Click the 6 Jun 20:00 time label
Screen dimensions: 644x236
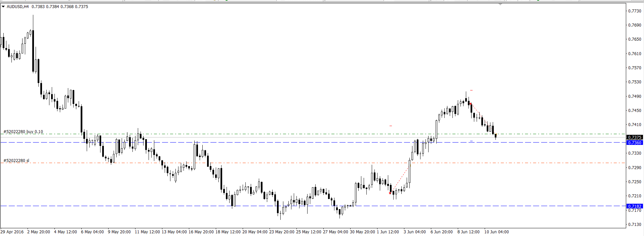click(442, 232)
